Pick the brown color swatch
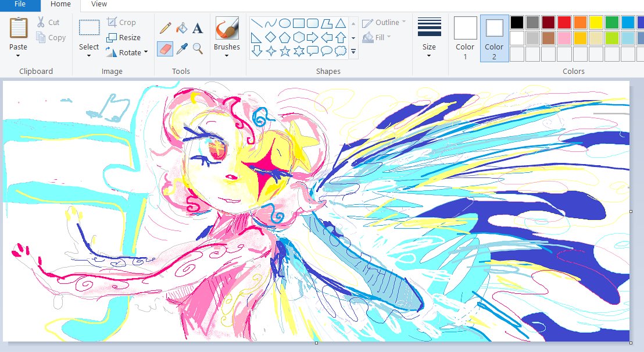Screen dimensions: 644x352 [548, 38]
